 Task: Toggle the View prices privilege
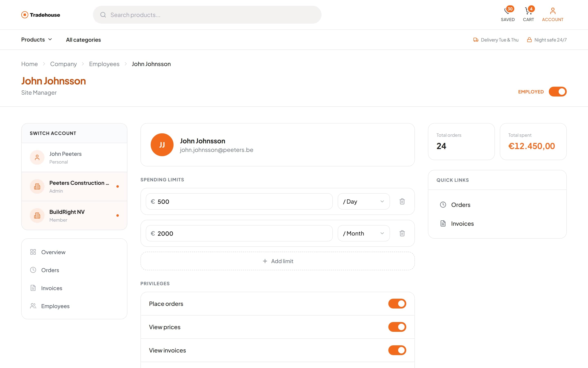[397, 327]
